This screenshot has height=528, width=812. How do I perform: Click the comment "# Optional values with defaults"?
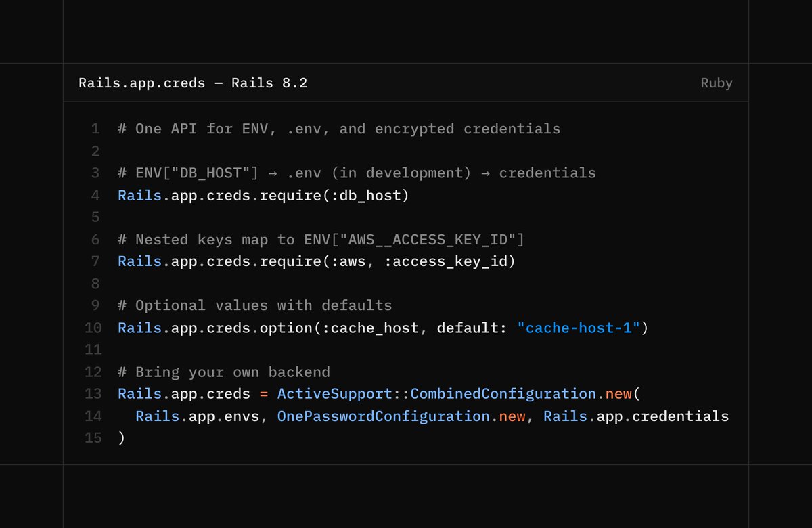click(x=255, y=305)
